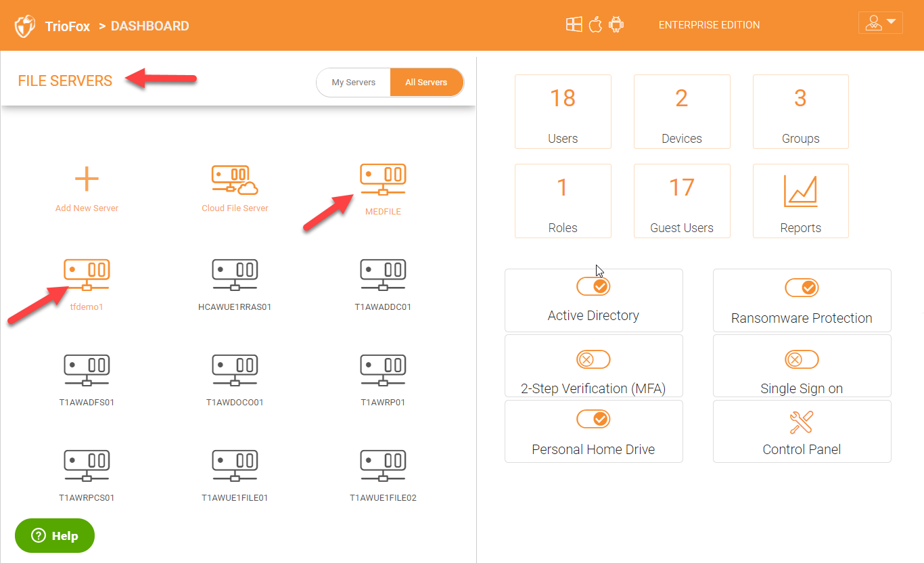Click the 2-Step Verification (MFA) label
924x563 pixels.
(593, 388)
